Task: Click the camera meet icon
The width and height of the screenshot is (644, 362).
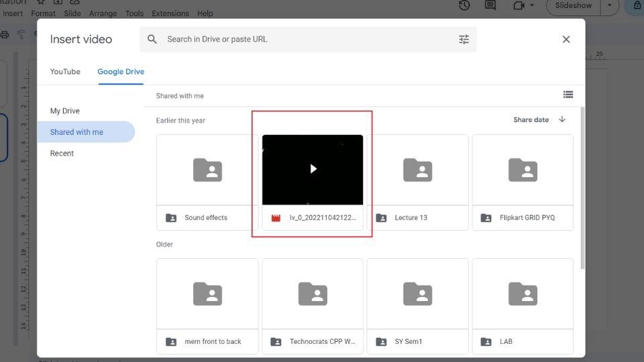Action: pyautogui.click(x=519, y=5)
